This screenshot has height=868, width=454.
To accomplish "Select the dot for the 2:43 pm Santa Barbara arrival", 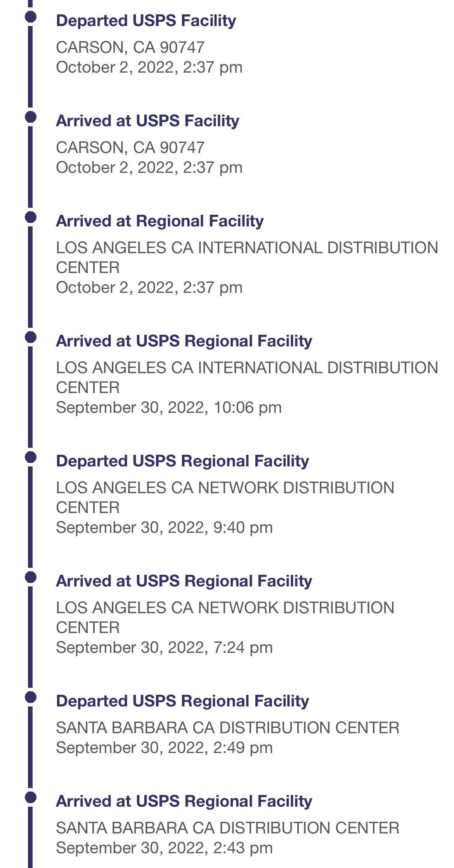I will [x=31, y=797].
